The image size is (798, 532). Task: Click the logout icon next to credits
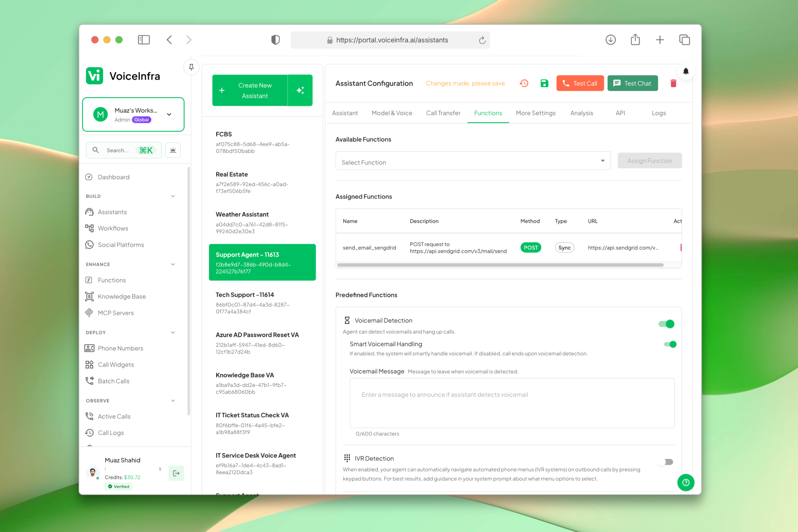(176, 473)
